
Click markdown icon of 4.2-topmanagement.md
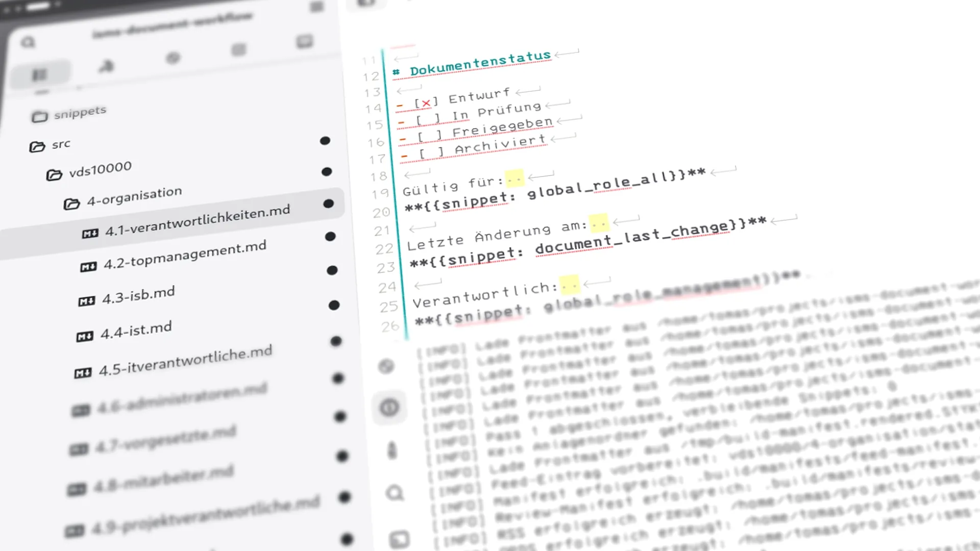click(x=88, y=267)
